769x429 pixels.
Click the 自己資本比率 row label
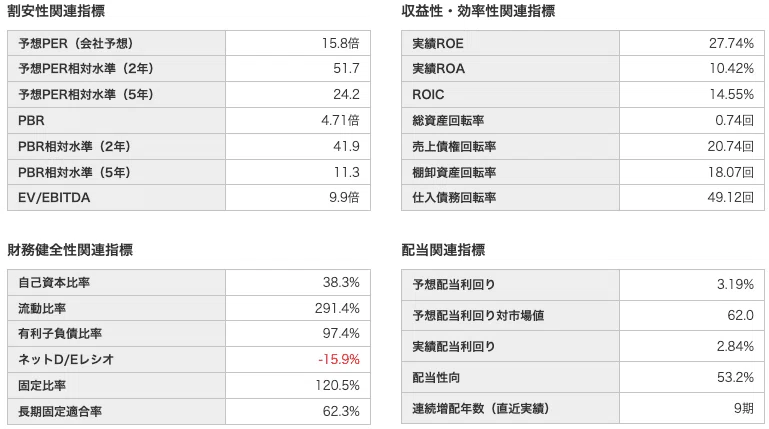[x=54, y=282]
